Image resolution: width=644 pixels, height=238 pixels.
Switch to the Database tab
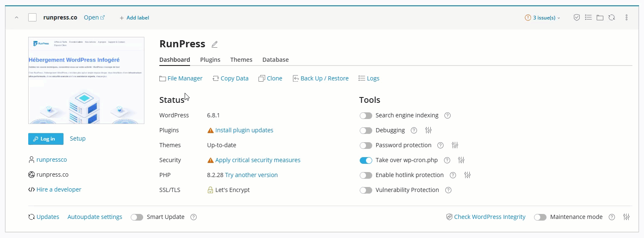point(275,60)
